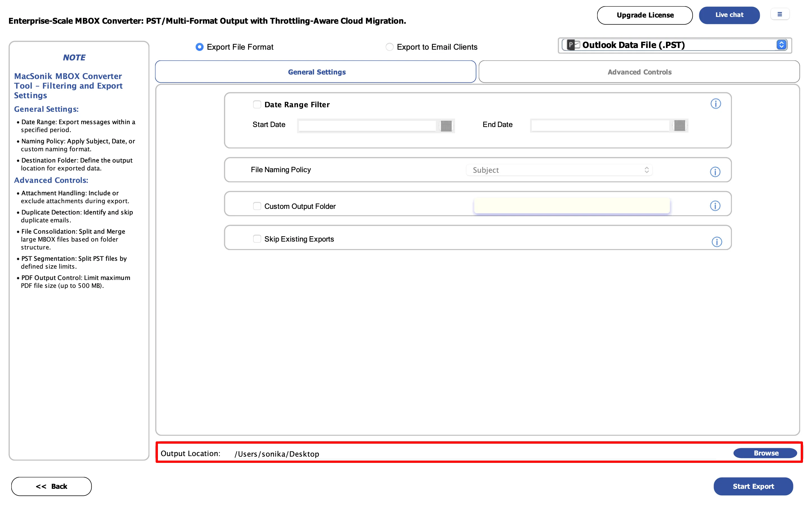Click the 'NOTE' panel title
812x508 pixels.
click(74, 58)
